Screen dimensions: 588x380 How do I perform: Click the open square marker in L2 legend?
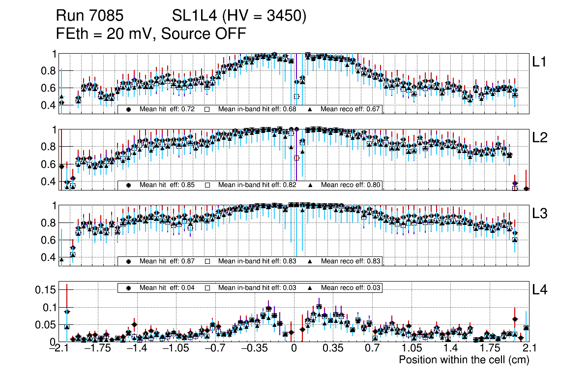[207, 185]
